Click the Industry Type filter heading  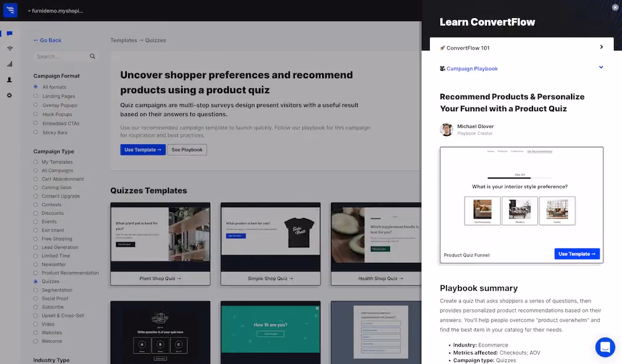coord(52,360)
